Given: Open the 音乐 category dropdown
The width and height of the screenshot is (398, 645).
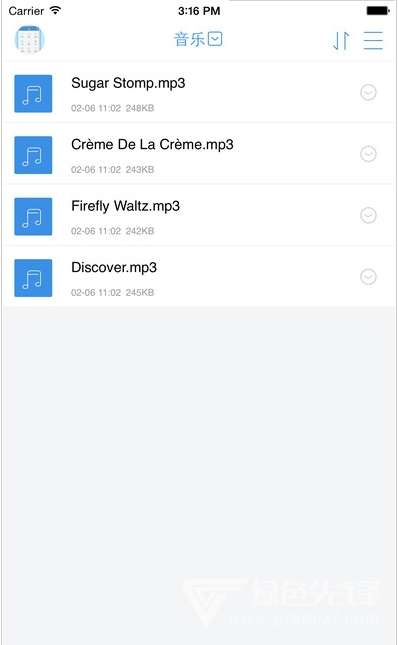Looking at the screenshot, I should [x=198, y=39].
